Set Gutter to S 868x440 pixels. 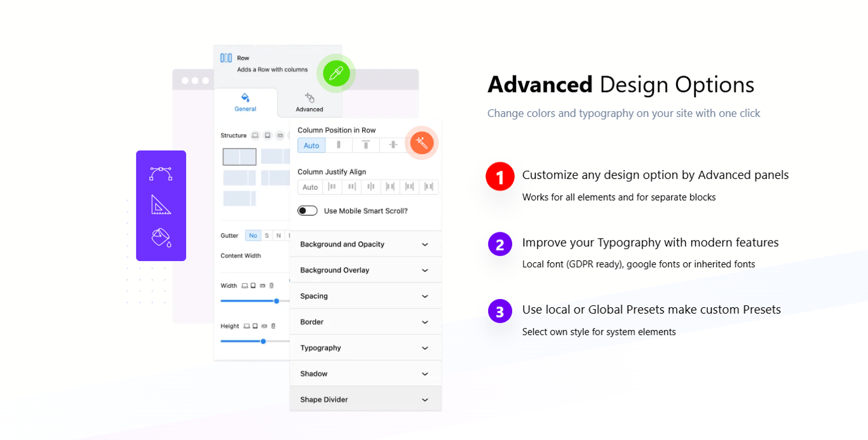tap(267, 236)
